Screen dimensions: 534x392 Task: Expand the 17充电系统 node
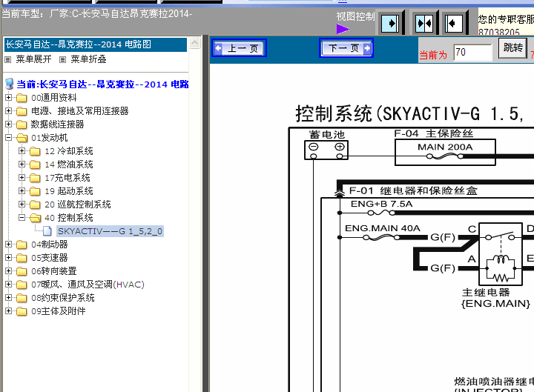point(22,178)
